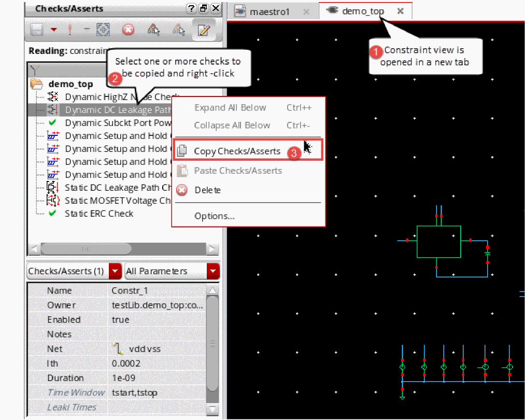Viewport: 525px width, 420px height.
Task: Choose Delete from the context menu
Action: [207, 190]
